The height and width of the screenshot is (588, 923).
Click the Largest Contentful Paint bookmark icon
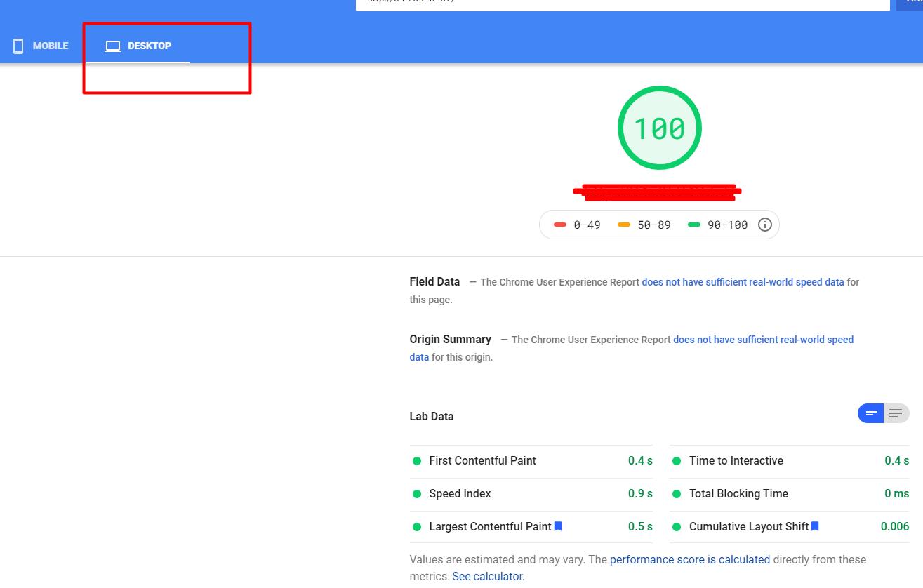click(x=558, y=526)
